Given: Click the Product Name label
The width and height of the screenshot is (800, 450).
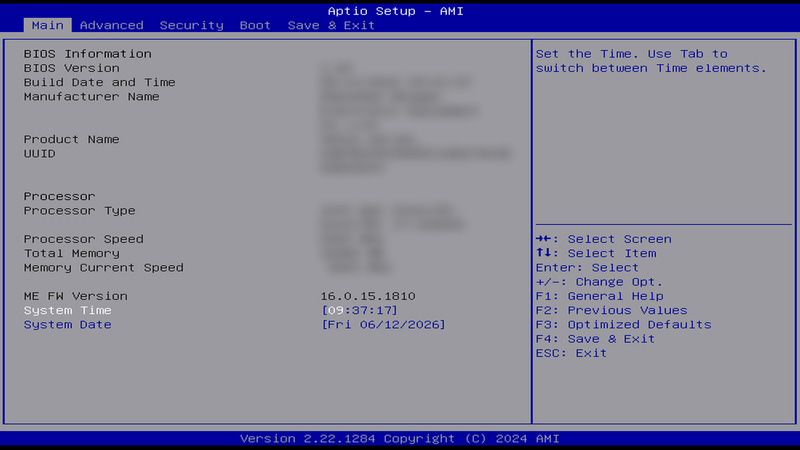Looking at the screenshot, I should (71, 139).
